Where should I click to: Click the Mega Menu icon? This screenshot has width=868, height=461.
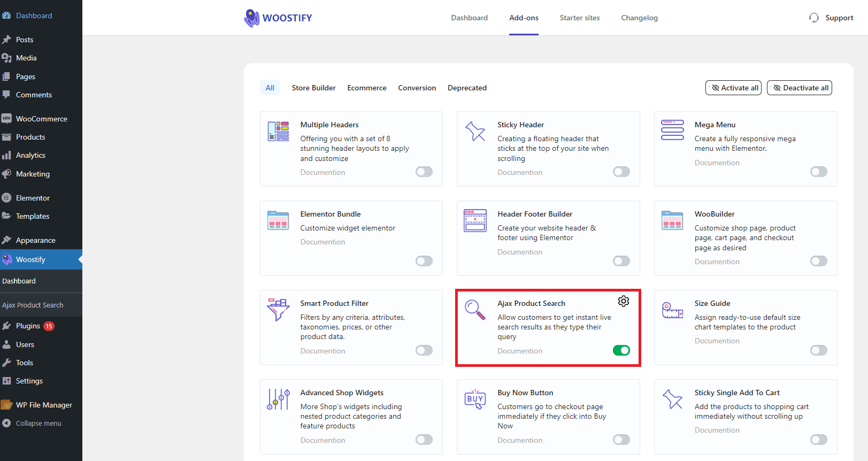coord(672,130)
